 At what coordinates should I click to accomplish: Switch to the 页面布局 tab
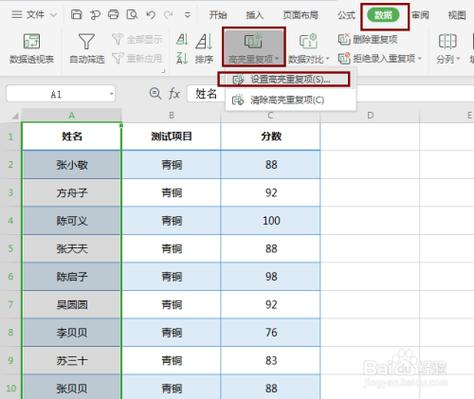click(x=300, y=15)
